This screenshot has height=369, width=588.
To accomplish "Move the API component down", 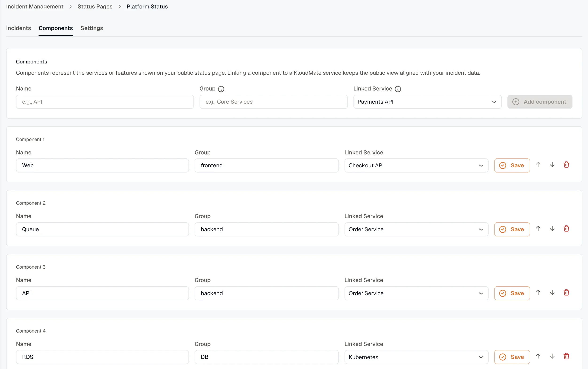I will (552, 293).
